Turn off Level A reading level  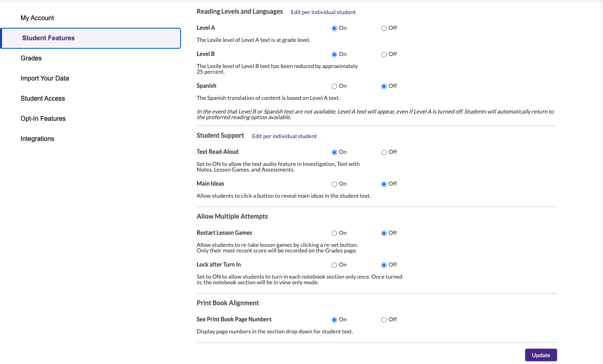pyautogui.click(x=384, y=28)
